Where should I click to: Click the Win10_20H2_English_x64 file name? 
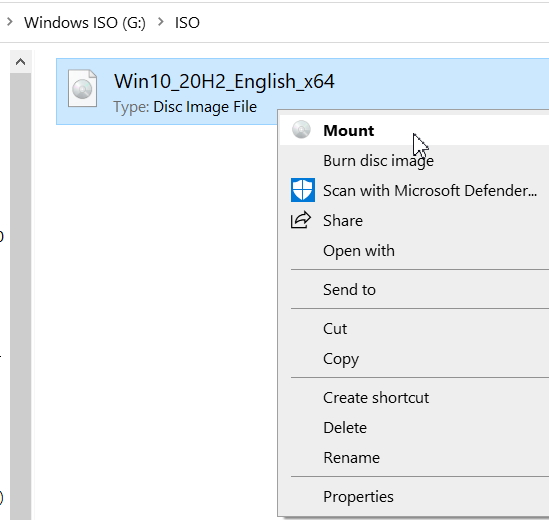tap(224, 82)
